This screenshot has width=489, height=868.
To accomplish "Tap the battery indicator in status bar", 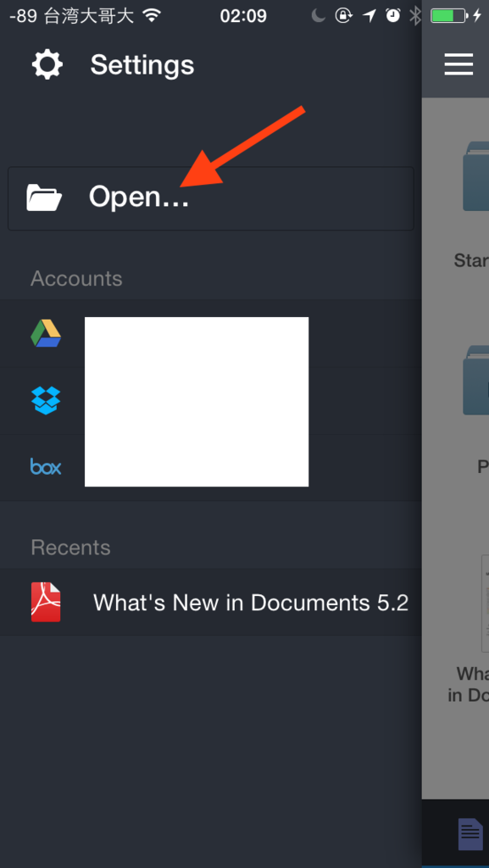I will [449, 15].
